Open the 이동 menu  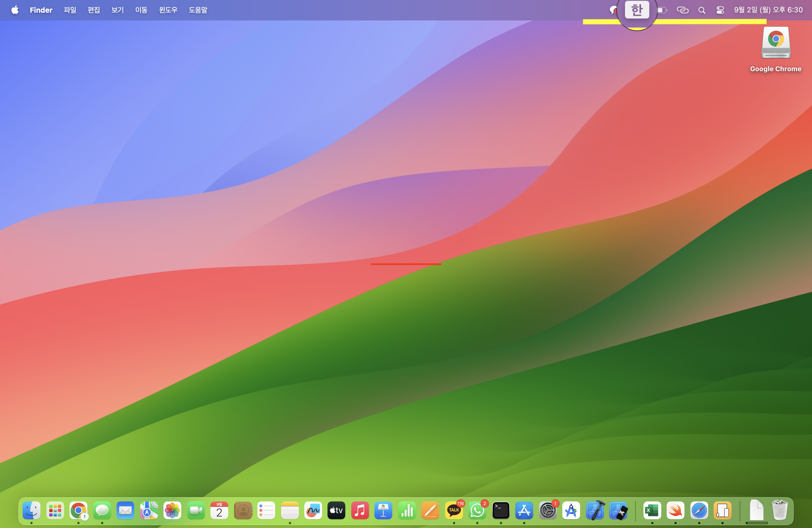[141, 10]
